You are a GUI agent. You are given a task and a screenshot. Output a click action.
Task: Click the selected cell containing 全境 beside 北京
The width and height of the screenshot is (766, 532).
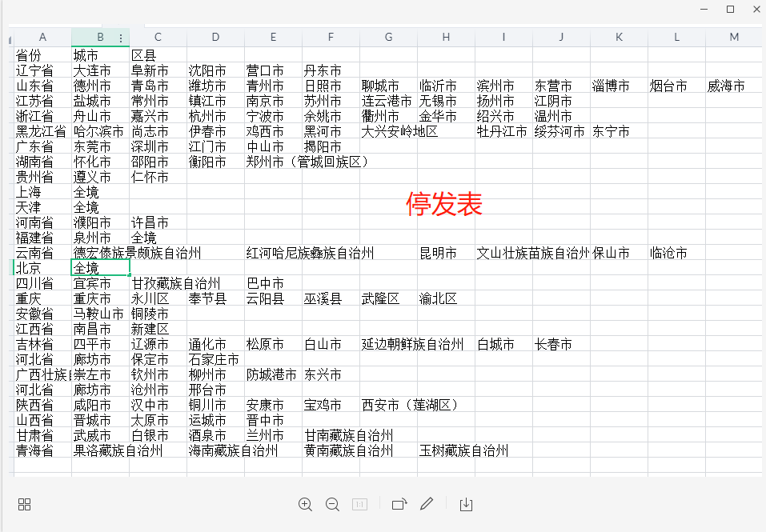click(100, 268)
